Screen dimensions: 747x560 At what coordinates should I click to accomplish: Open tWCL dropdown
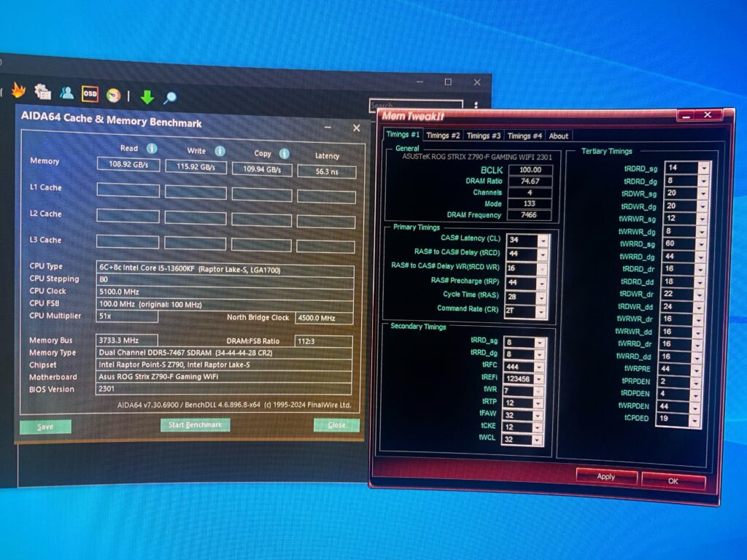[537, 440]
